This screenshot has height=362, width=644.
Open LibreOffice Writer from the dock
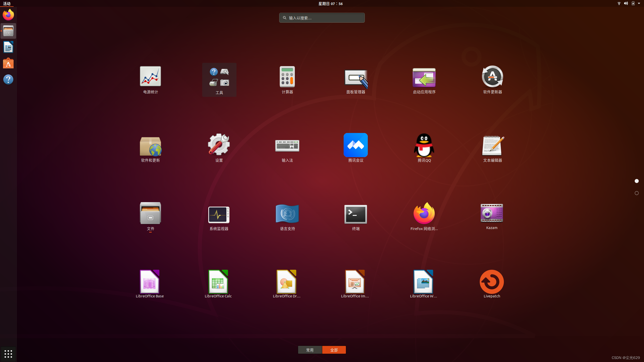[8, 47]
